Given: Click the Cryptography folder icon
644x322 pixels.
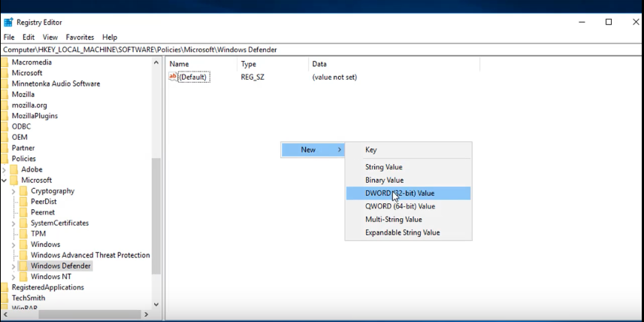Looking at the screenshot, I should point(23,191).
